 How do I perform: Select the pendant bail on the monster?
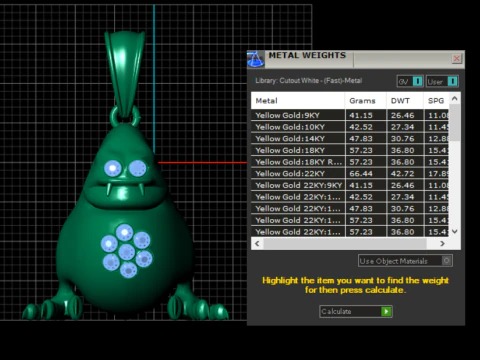point(125,73)
